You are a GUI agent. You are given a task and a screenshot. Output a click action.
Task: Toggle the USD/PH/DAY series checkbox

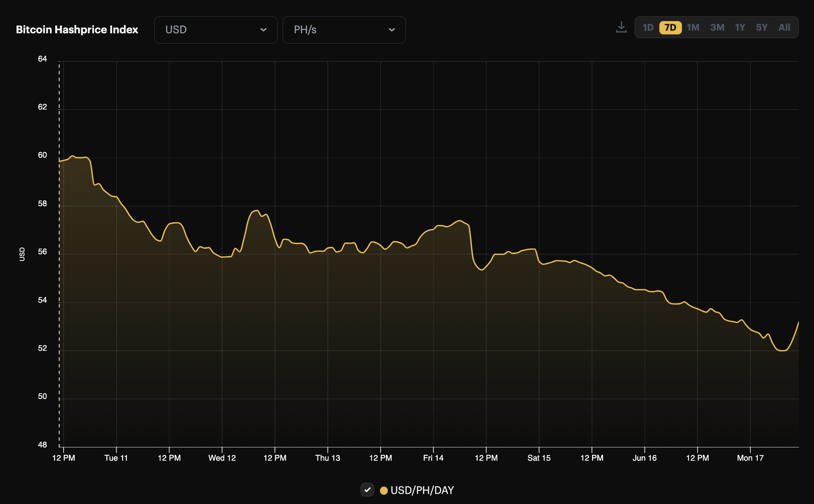tap(367, 490)
